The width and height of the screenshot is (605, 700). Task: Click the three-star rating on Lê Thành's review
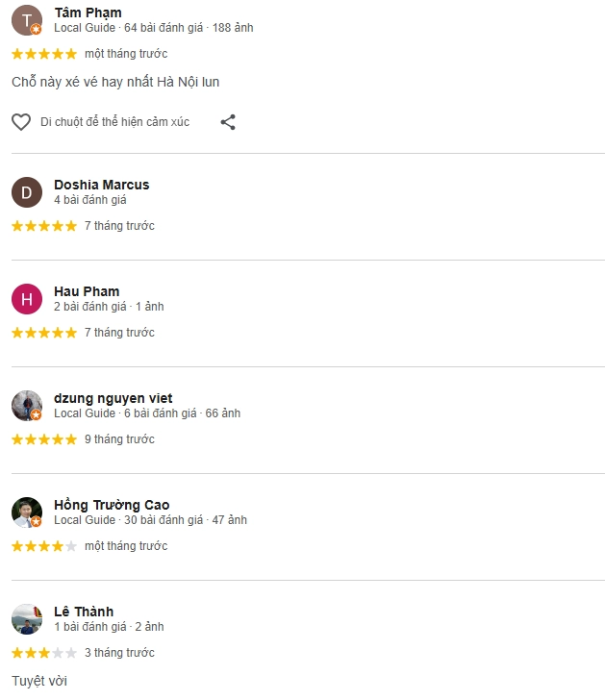pos(44,653)
